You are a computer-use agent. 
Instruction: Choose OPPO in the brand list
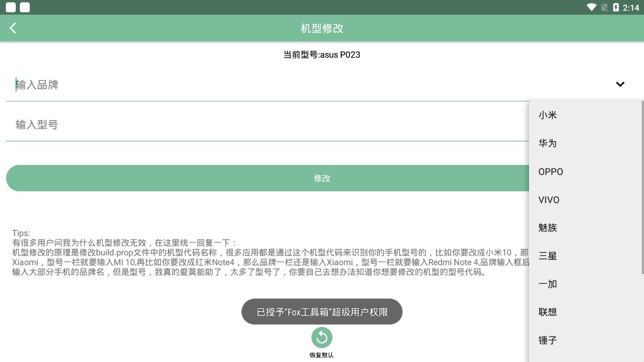[x=586, y=171]
